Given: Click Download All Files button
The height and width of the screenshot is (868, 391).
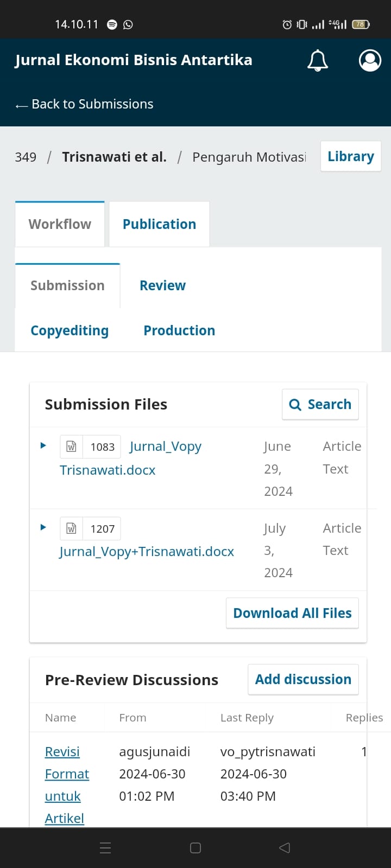Looking at the screenshot, I should pyautogui.click(x=292, y=613).
